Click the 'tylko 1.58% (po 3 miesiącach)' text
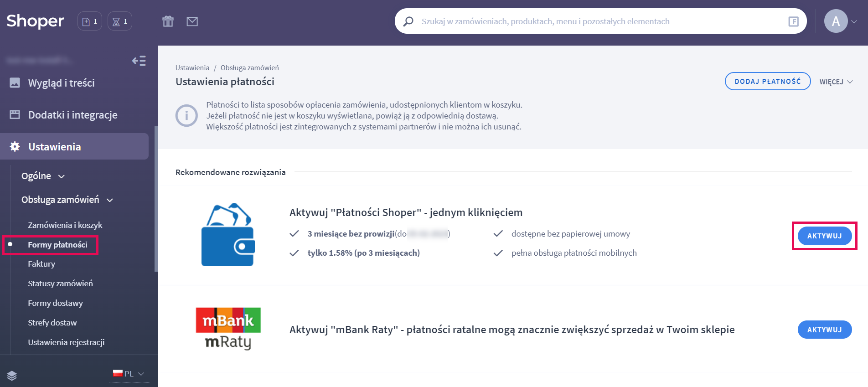The width and height of the screenshot is (868, 387). pyautogui.click(x=364, y=253)
